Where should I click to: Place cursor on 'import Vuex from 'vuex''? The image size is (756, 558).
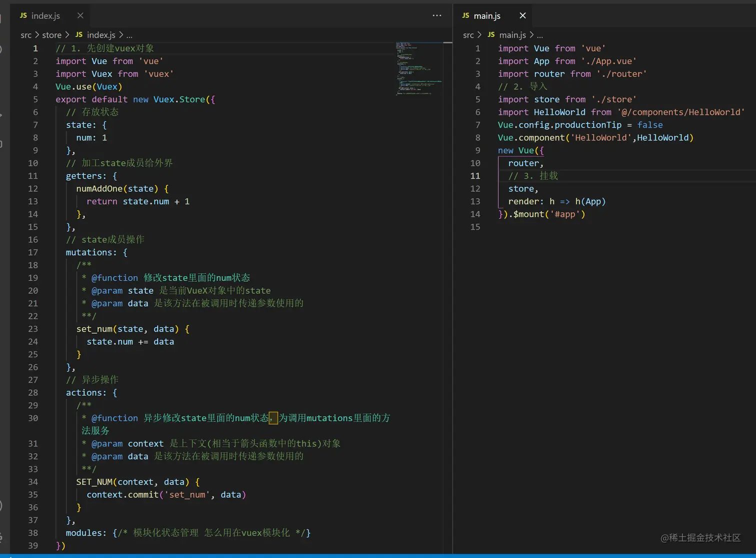(114, 74)
